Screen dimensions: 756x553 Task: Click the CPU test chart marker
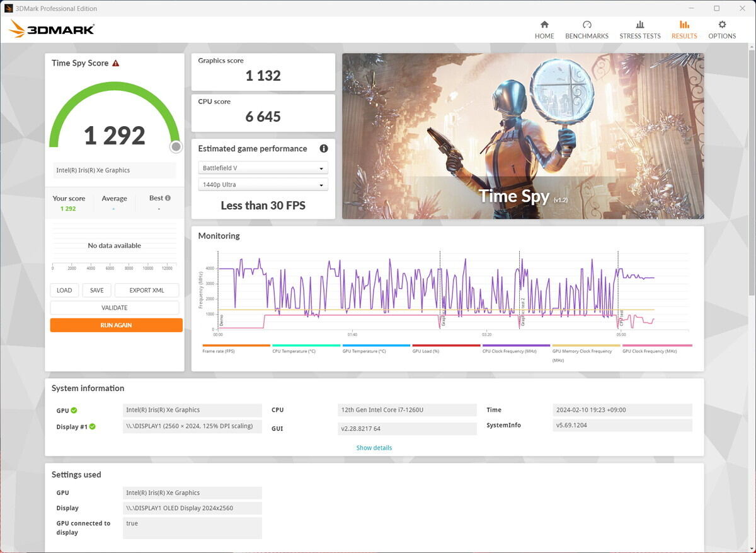coord(621,317)
